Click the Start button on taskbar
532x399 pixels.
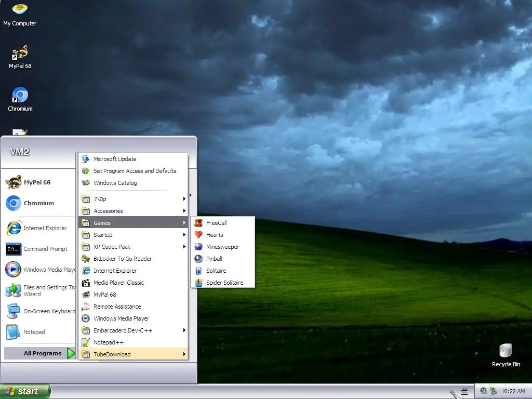25,391
